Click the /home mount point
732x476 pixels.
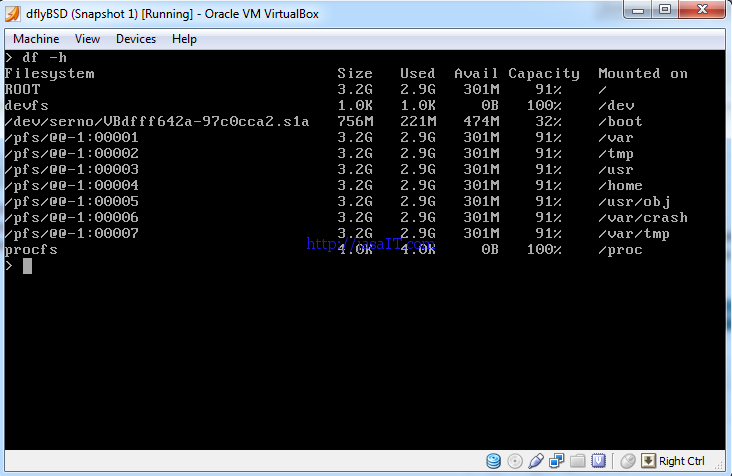(620, 185)
